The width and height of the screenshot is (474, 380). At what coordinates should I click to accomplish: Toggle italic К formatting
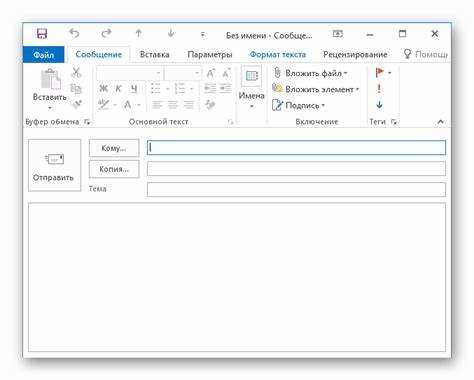click(118, 89)
